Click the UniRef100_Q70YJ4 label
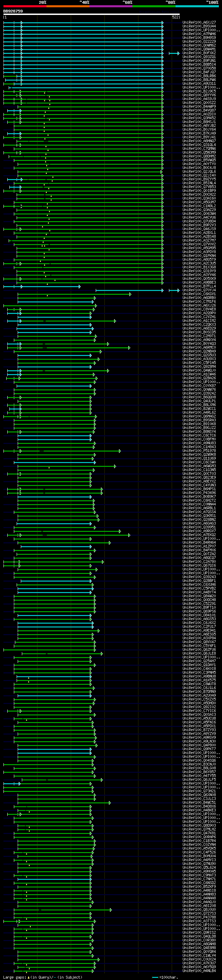222x980 pixels. tap(199, 290)
